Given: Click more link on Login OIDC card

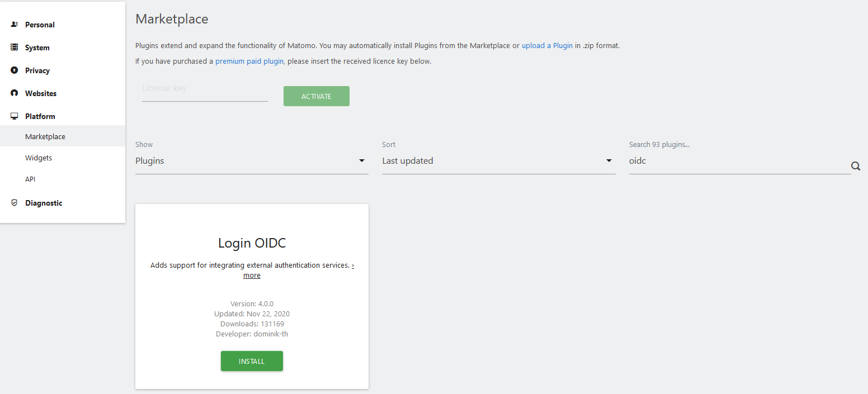Looking at the screenshot, I should point(252,275).
